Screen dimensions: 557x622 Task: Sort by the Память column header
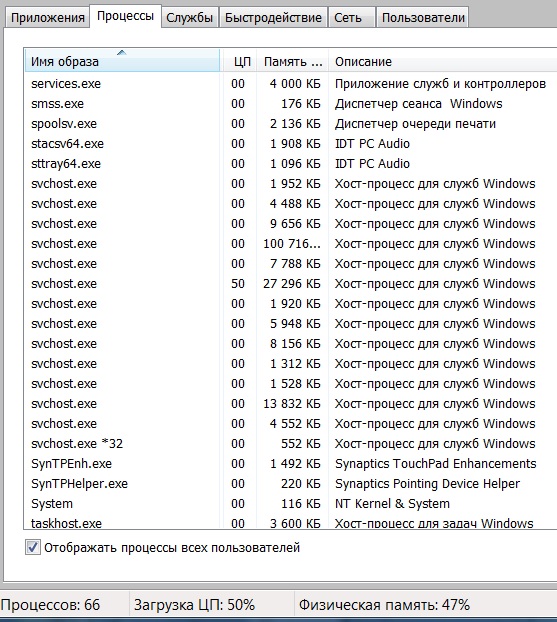pyautogui.click(x=293, y=61)
